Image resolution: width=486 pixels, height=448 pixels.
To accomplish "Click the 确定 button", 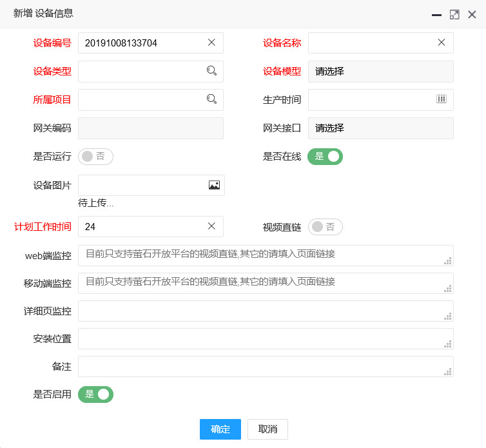I will click(x=220, y=429).
